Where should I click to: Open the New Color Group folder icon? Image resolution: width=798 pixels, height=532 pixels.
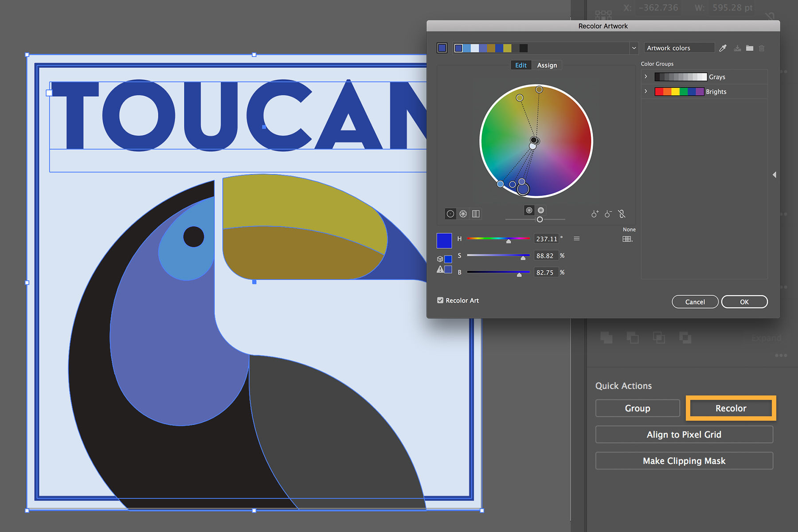click(750, 48)
